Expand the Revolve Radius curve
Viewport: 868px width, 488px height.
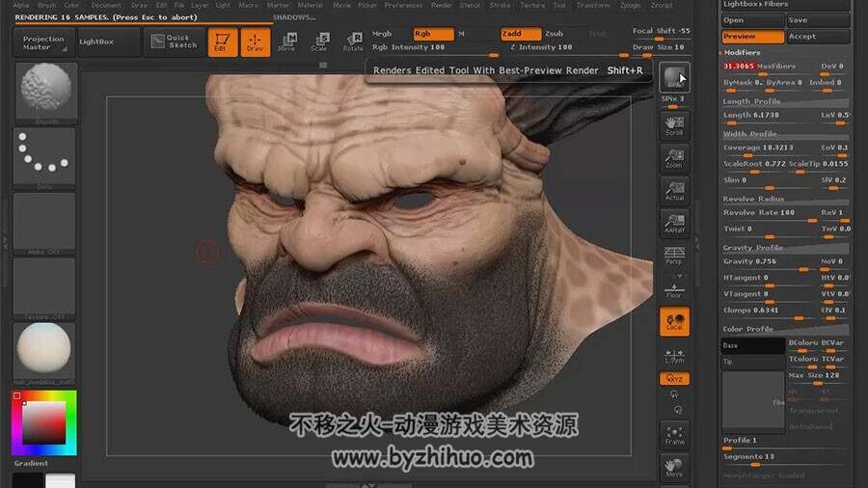785,200
